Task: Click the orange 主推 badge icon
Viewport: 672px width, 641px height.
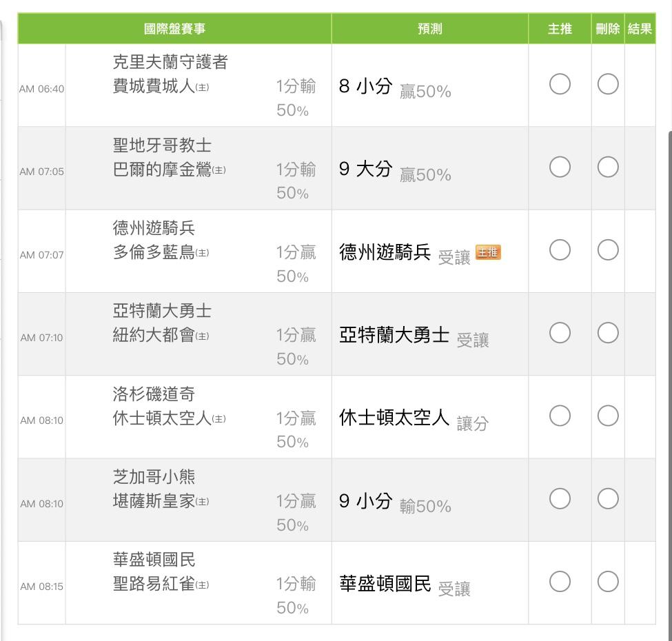Action: (x=488, y=253)
